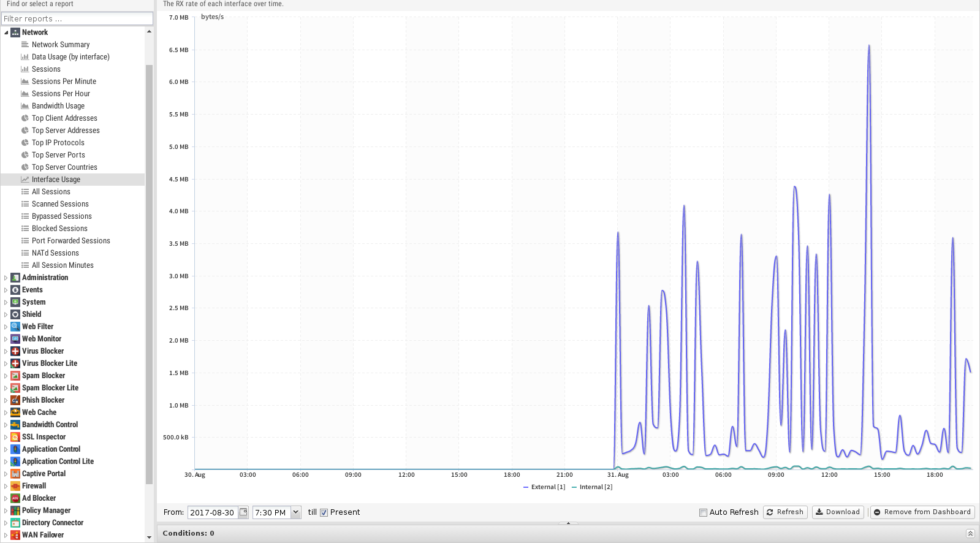Expand the Web Filter tree node
980x543 pixels.
pyautogui.click(x=6, y=327)
